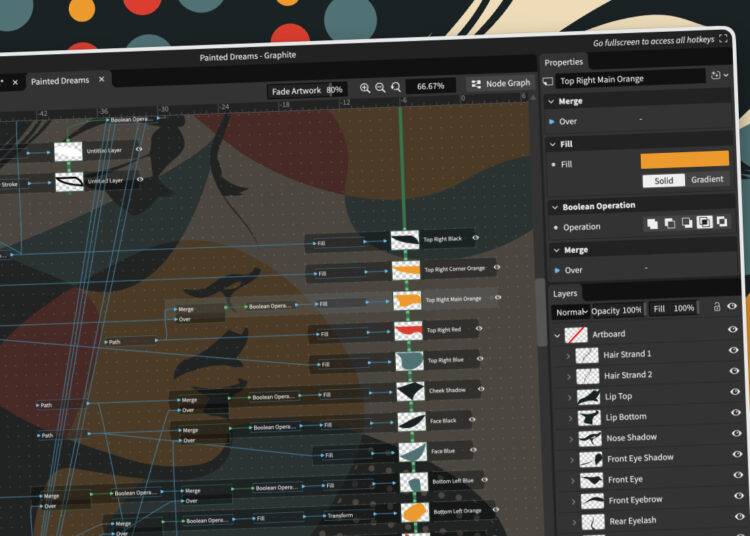Select the Union boolean operation icon
The image size is (750, 536).
[x=652, y=223]
